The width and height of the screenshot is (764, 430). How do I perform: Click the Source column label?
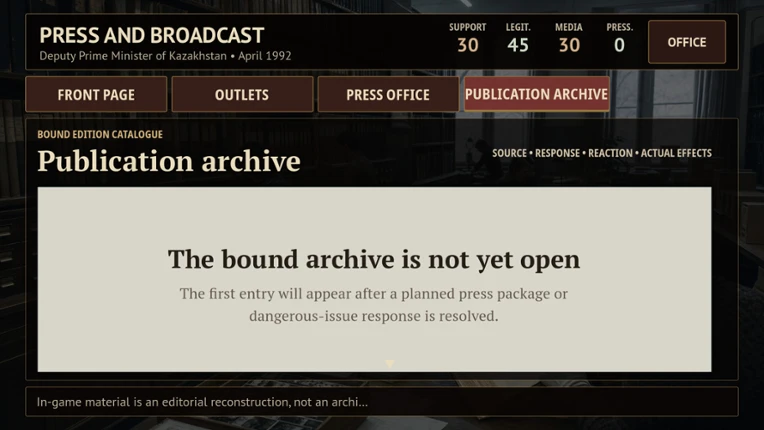pyautogui.click(x=509, y=153)
